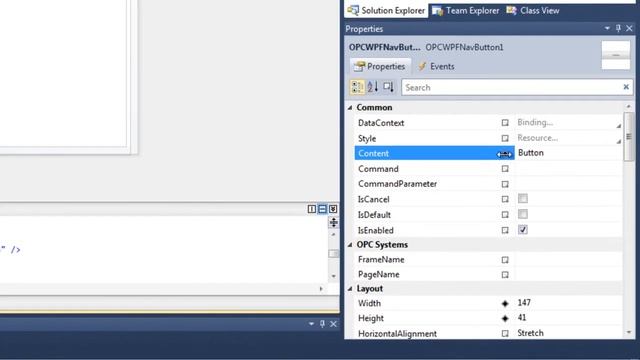Select the HorizontalAlignment Stretch value
Screen dimensions: 640x360
(569, 333)
